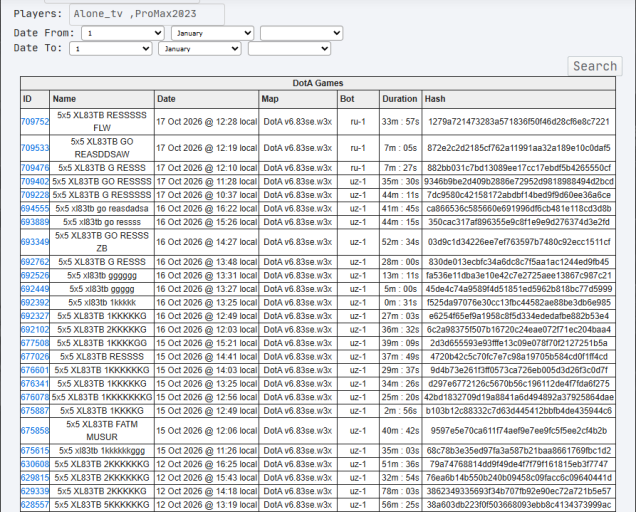
Task: Open game ID 675615
Action: point(35,451)
